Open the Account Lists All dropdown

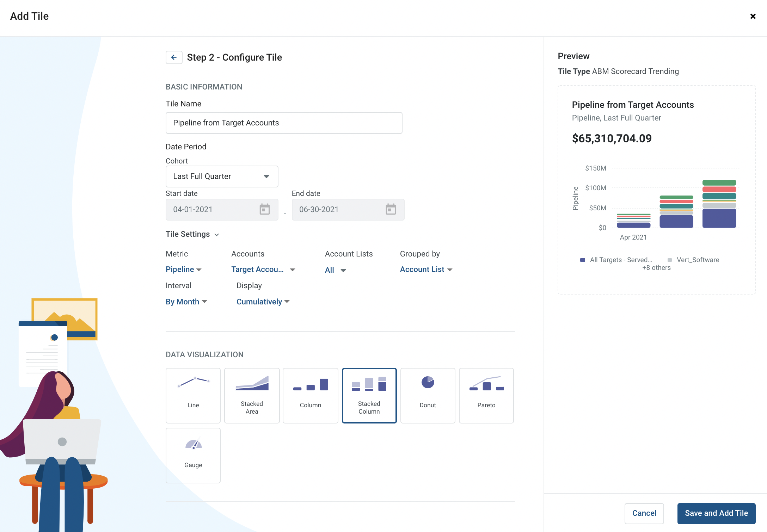(336, 270)
